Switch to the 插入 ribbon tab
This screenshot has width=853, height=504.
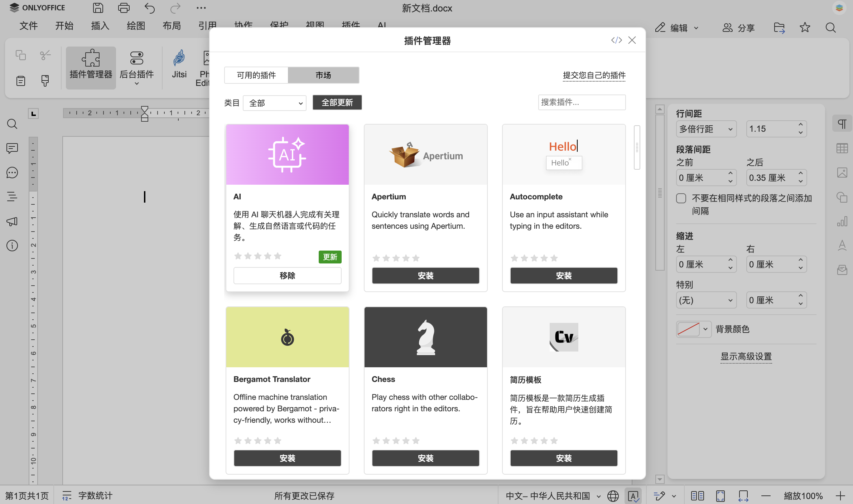pos(99,25)
